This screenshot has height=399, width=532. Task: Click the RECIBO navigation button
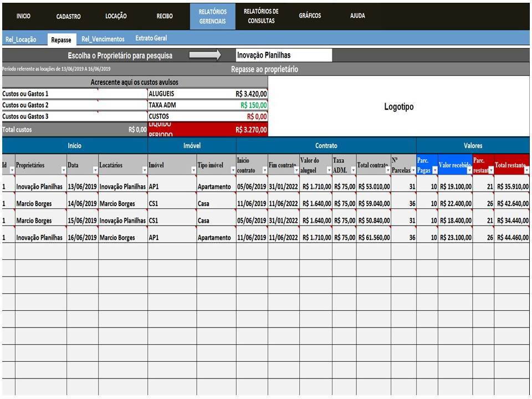(165, 17)
